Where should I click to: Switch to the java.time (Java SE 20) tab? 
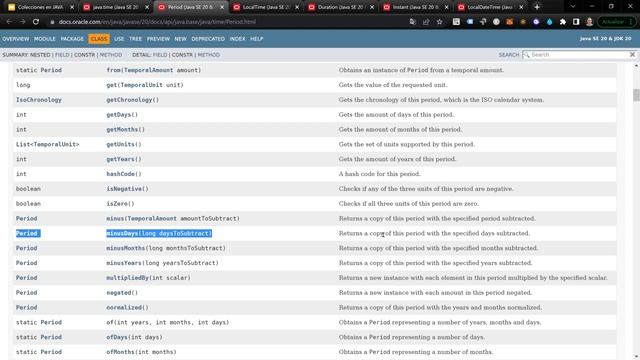[116, 7]
